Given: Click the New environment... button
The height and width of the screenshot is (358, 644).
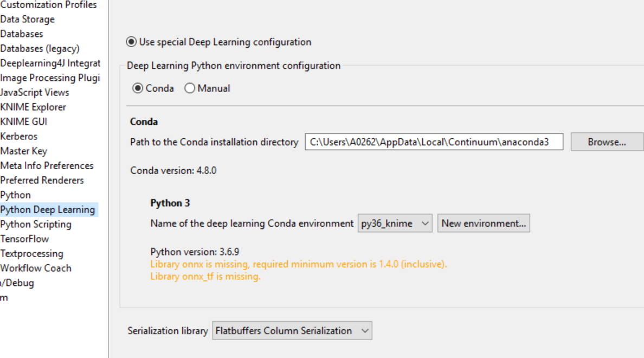Looking at the screenshot, I should [x=484, y=223].
